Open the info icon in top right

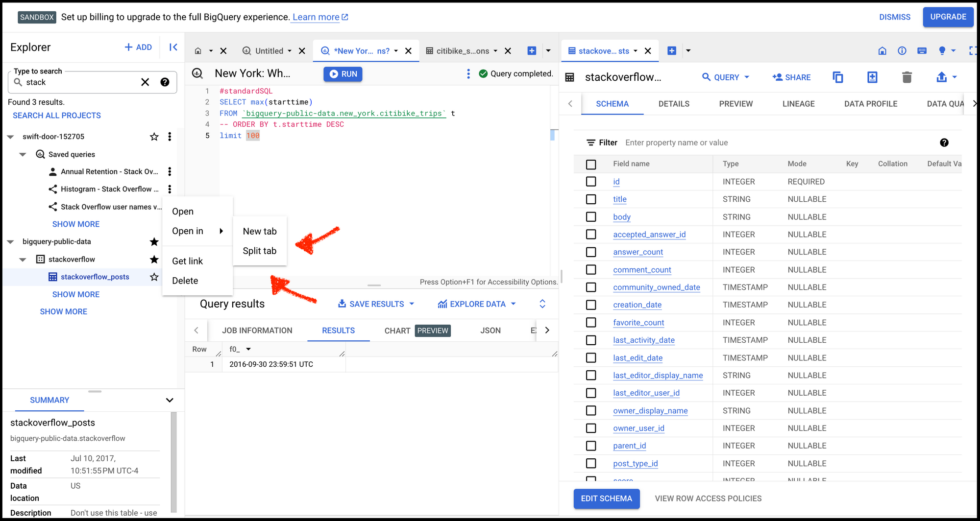902,50
